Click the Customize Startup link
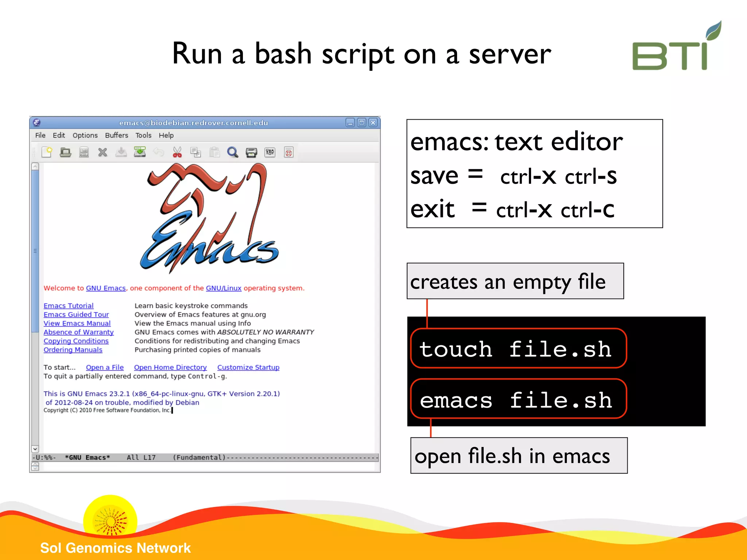The image size is (747, 560). pos(248,367)
